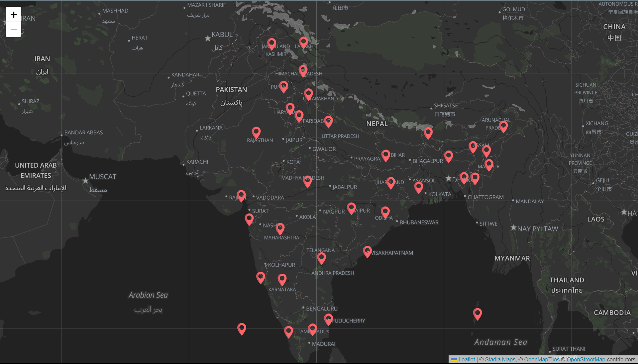Click the Rajasthan marker
638x364 pixels.
pos(256,133)
